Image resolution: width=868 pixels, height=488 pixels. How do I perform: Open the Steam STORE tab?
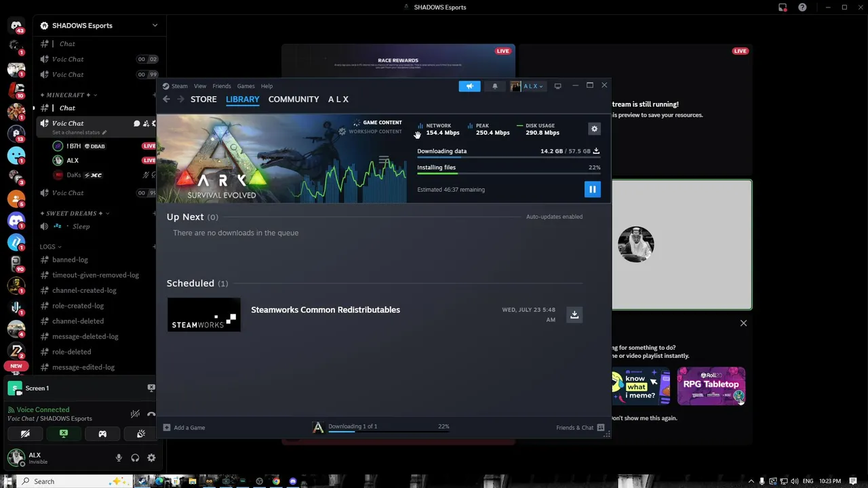point(203,99)
